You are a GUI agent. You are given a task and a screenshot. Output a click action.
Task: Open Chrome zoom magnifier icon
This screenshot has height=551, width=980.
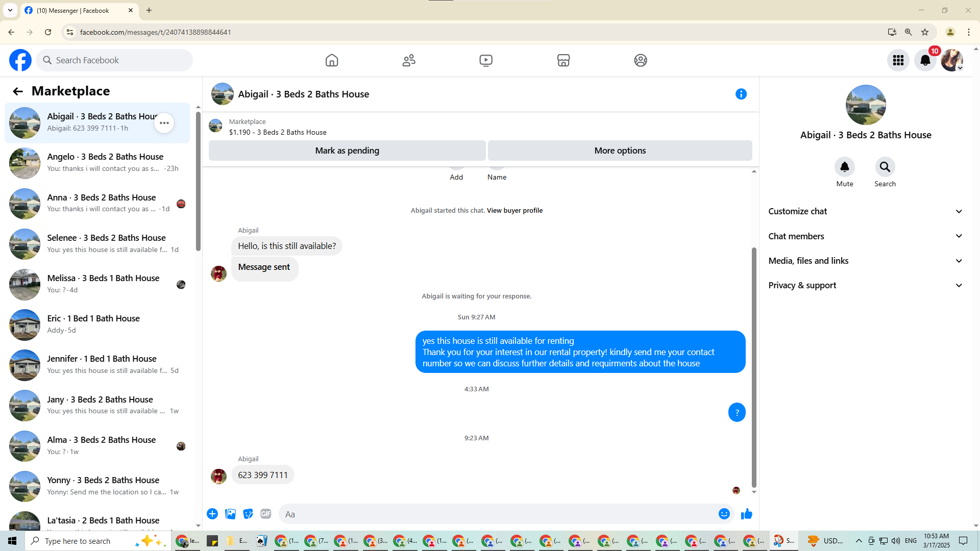pyautogui.click(x=909, y=32)
